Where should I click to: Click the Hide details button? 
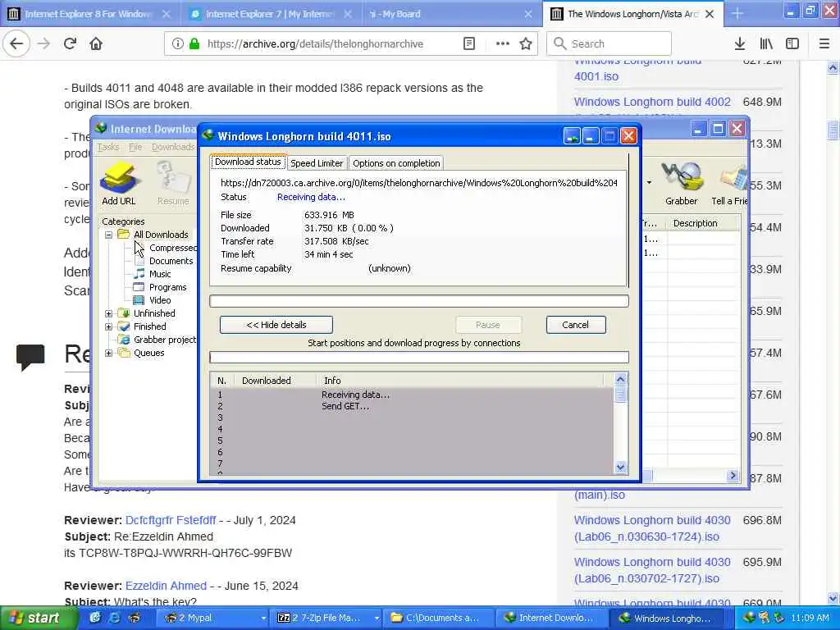click(x=276, y=325)
